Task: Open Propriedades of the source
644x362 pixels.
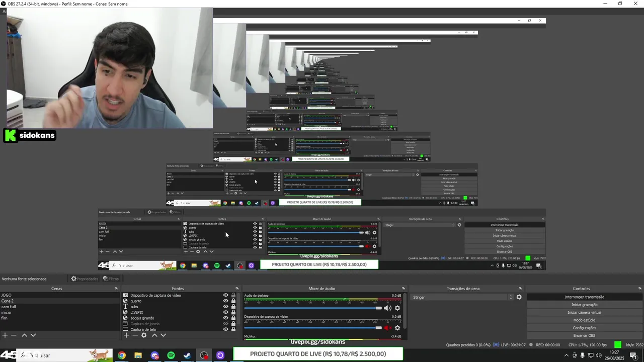Action: point(85,279)
